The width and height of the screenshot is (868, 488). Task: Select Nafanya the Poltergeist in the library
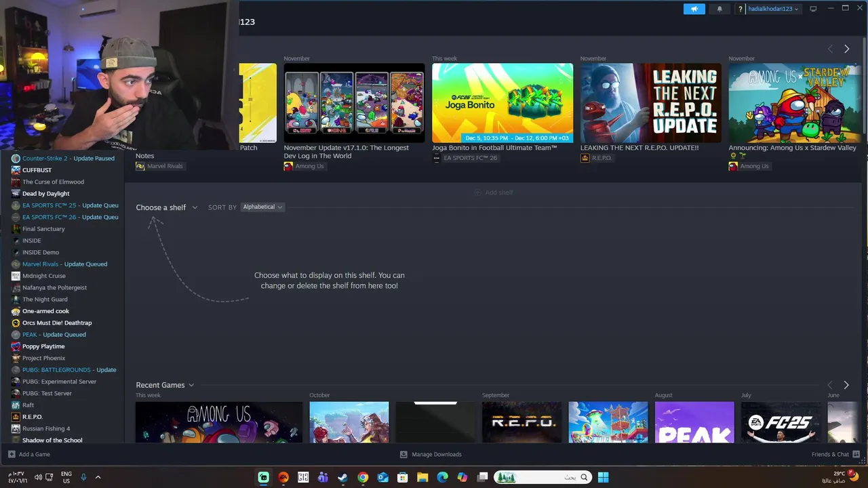point(54,287)
